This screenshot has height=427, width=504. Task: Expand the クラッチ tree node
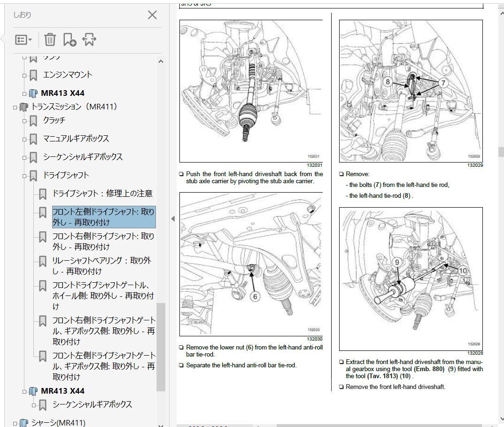pos(24,121)
